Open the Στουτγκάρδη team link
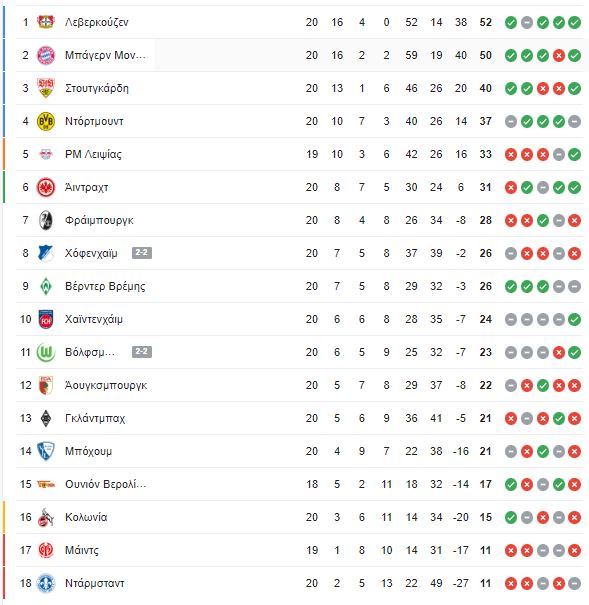The height and width of the screenshot is (605, 589). pyautogui.click(x=96, y=88)
